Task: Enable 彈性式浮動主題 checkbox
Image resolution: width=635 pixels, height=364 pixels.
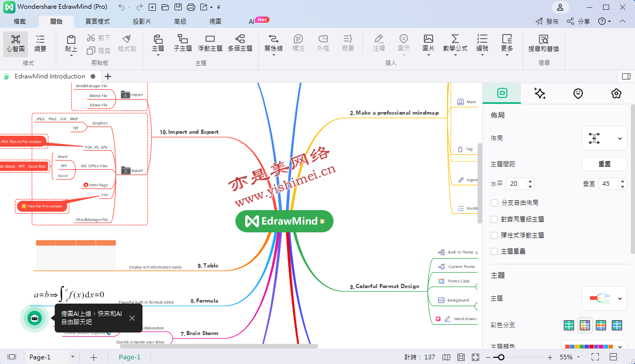Action: (x=494, y=235)
